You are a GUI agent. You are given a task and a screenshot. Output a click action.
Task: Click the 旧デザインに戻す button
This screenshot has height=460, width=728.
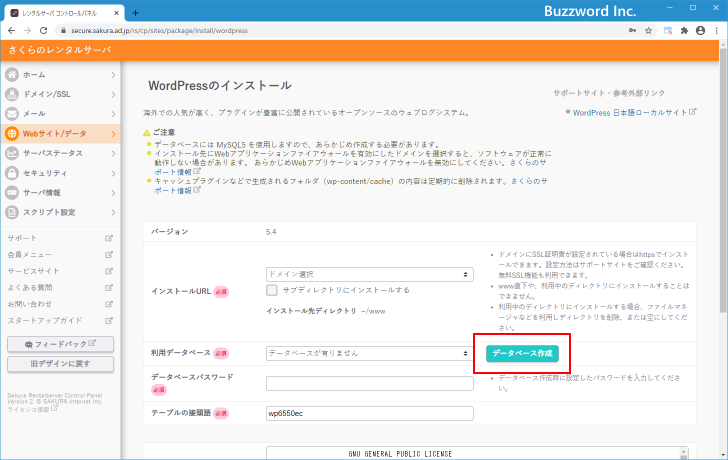click(x=60, y=364)
